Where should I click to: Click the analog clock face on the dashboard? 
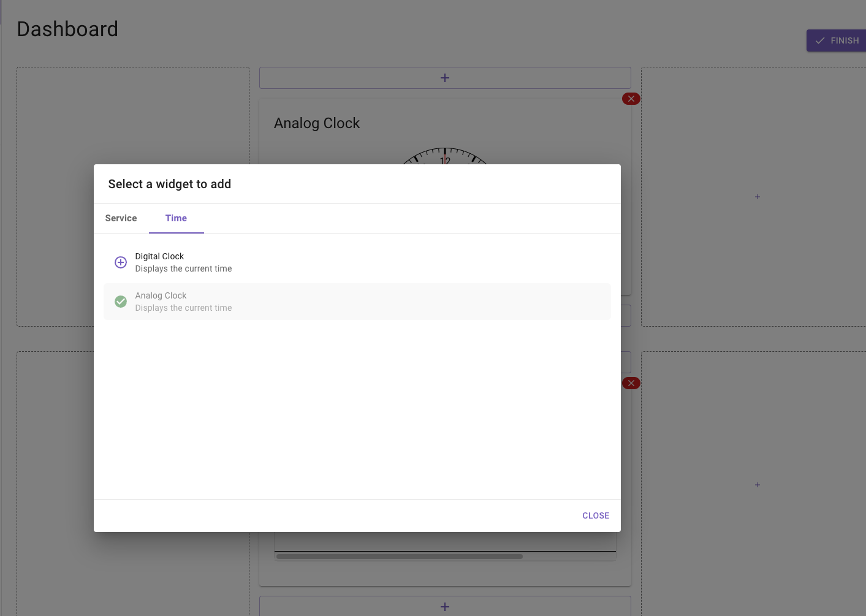tap(445, 156)
